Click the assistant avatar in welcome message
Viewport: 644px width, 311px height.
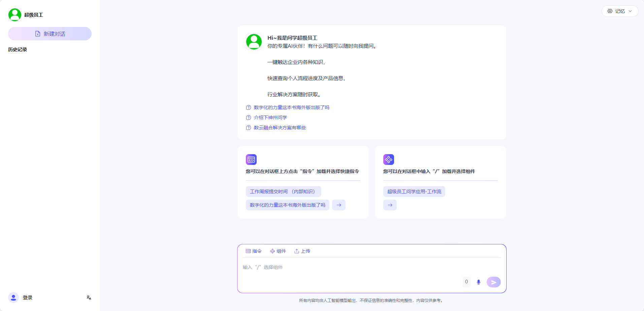pos(254,42)
